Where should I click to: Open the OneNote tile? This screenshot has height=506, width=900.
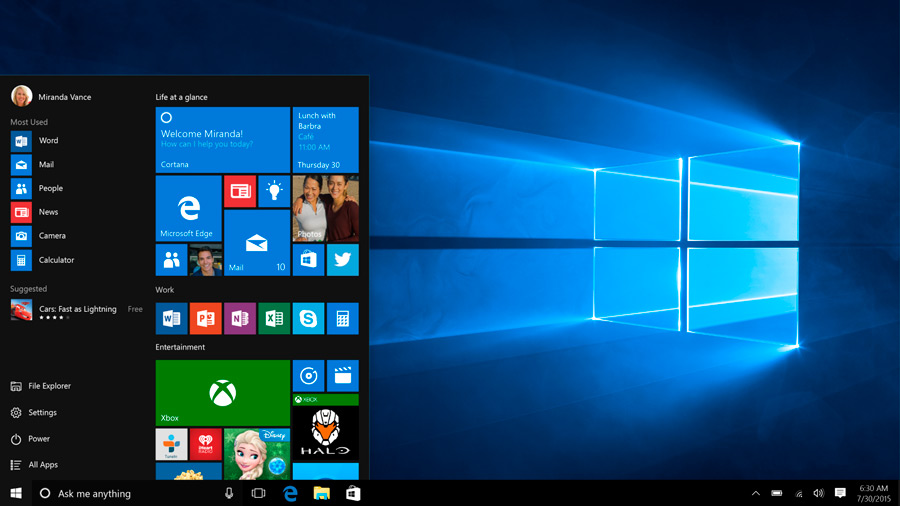click(x=240, y=319)
